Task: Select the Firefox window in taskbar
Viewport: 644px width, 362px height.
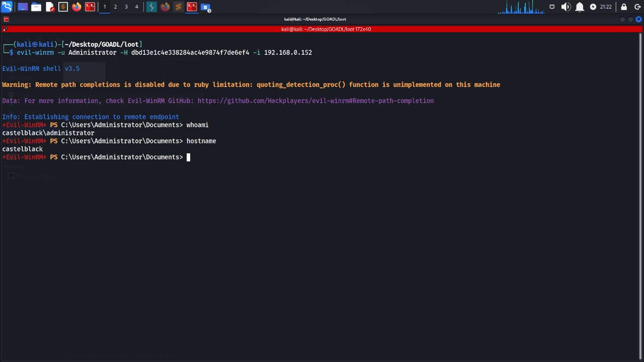Action: click(165, 7)
